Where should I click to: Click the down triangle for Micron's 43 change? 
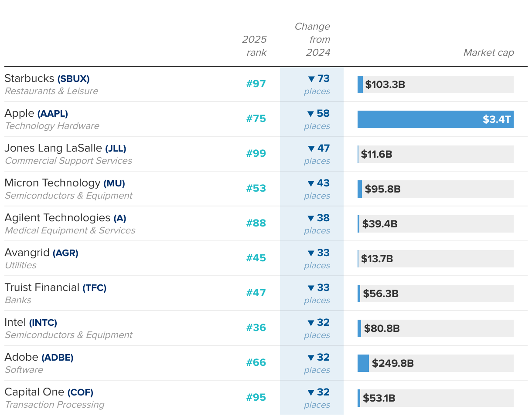point(311,183)
